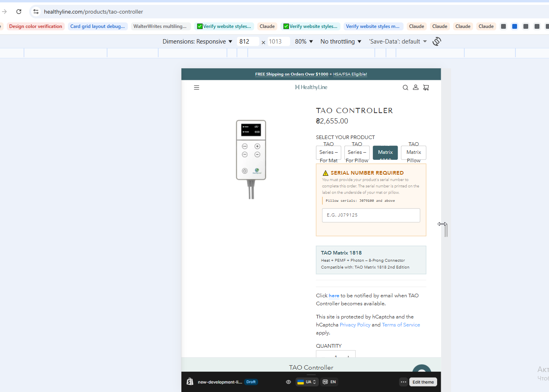Click the 'here' notification link
This screenshot has height=392, width=549.
334,296
